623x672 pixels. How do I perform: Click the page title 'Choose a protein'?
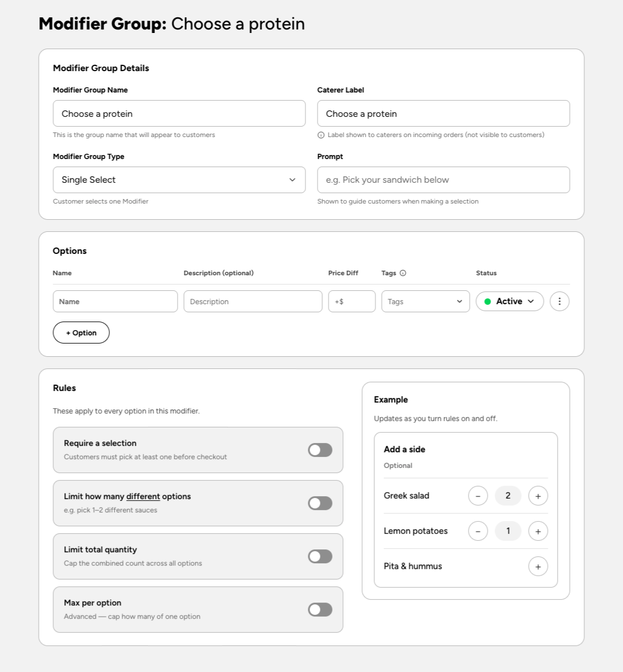pyautogui.click(x=238, y=24)
